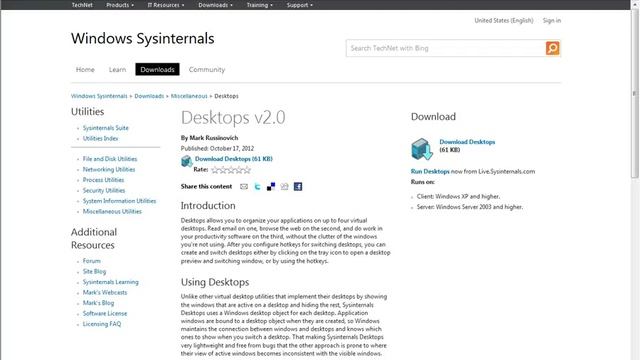The width and height of the screenshot is (640, 360).
Task: Open the Software License link
Action: point(105,313)
